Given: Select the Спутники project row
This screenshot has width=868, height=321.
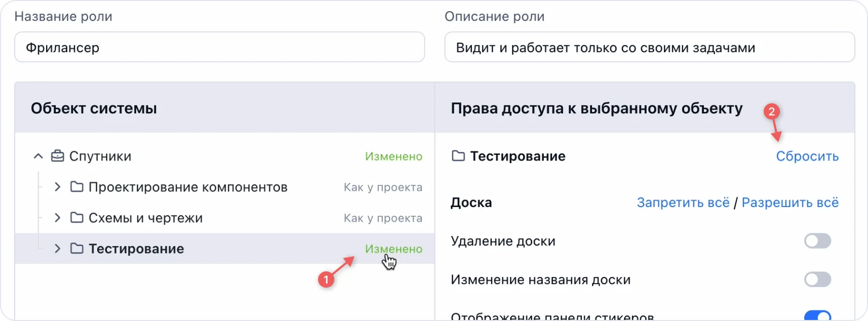Looking at the screenshot, I should click(x=100, y=156).
